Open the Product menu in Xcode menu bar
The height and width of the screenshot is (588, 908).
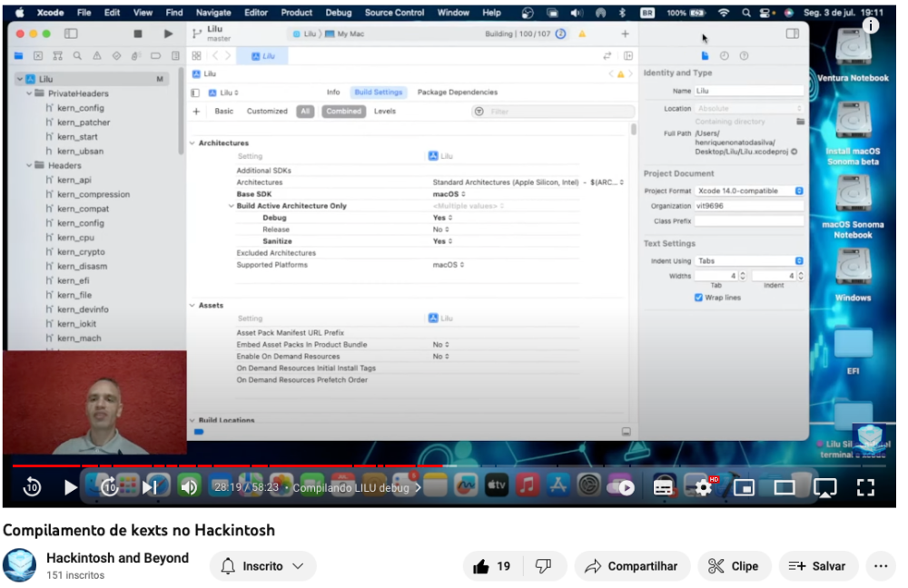[x=297, y=12]
